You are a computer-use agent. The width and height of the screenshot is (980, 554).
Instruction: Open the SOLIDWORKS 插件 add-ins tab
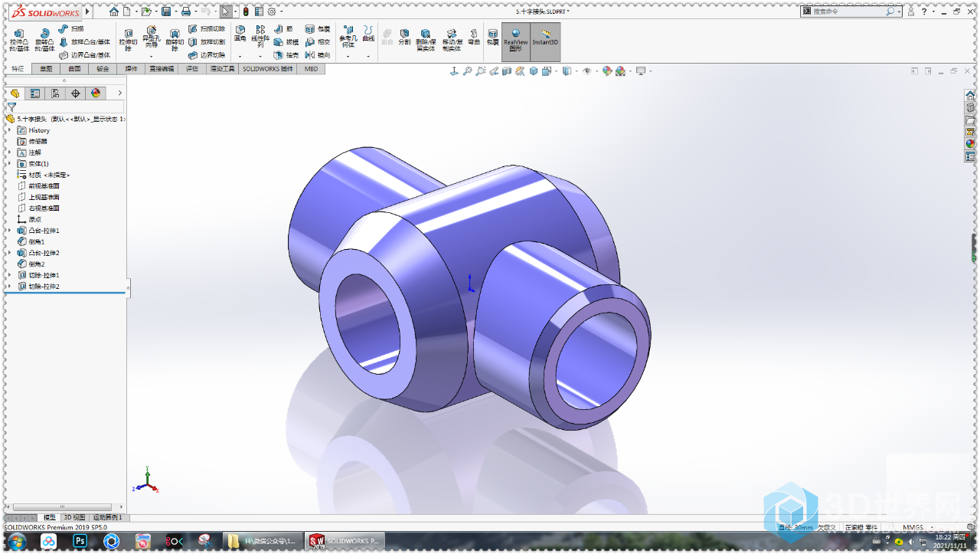point(268,69)
